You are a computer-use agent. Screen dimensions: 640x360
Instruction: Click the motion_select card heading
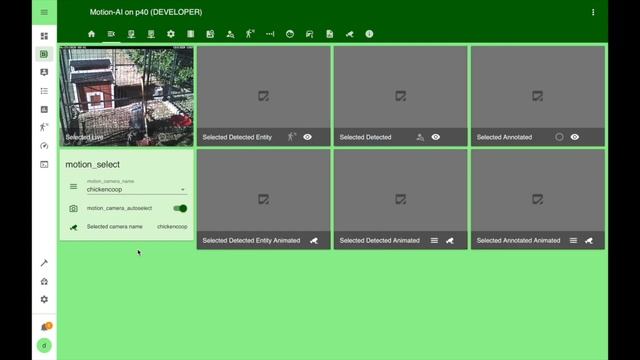click(93, 164)
